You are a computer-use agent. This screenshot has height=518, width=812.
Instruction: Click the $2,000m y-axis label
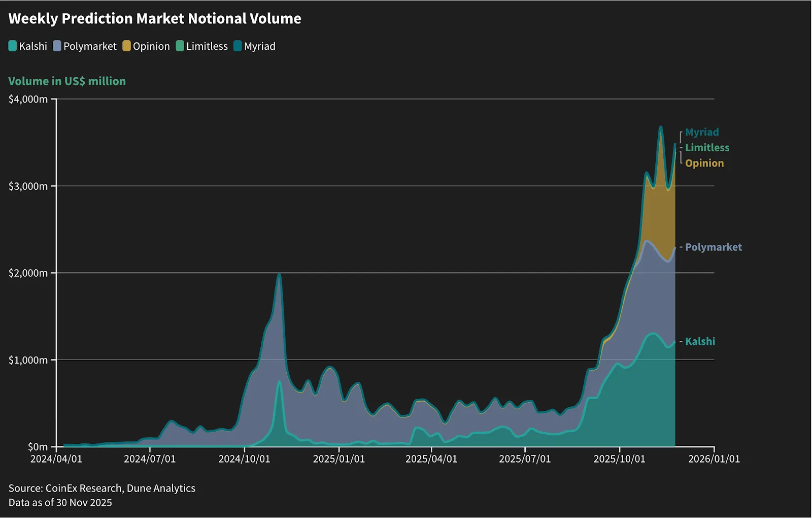(28, 273)
